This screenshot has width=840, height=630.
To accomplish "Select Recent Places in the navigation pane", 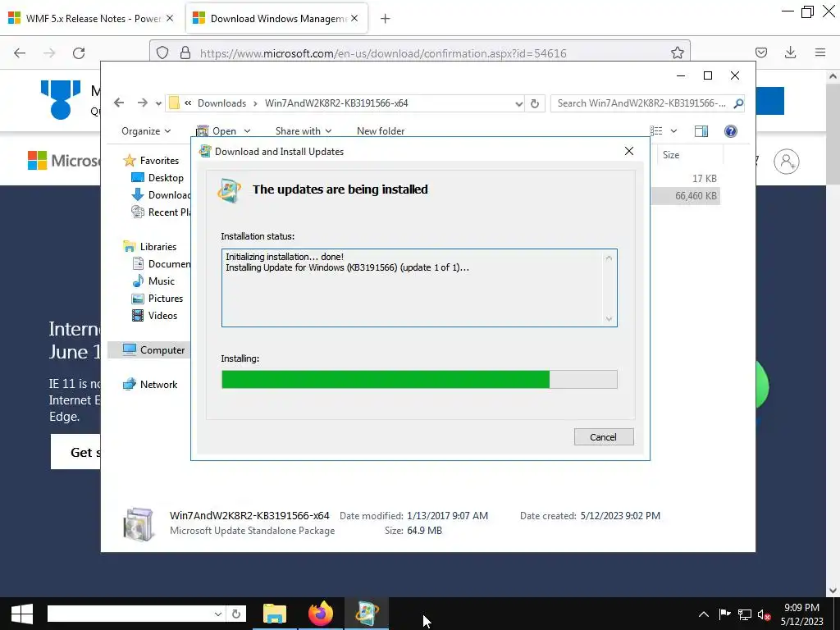I will (161, 212).
